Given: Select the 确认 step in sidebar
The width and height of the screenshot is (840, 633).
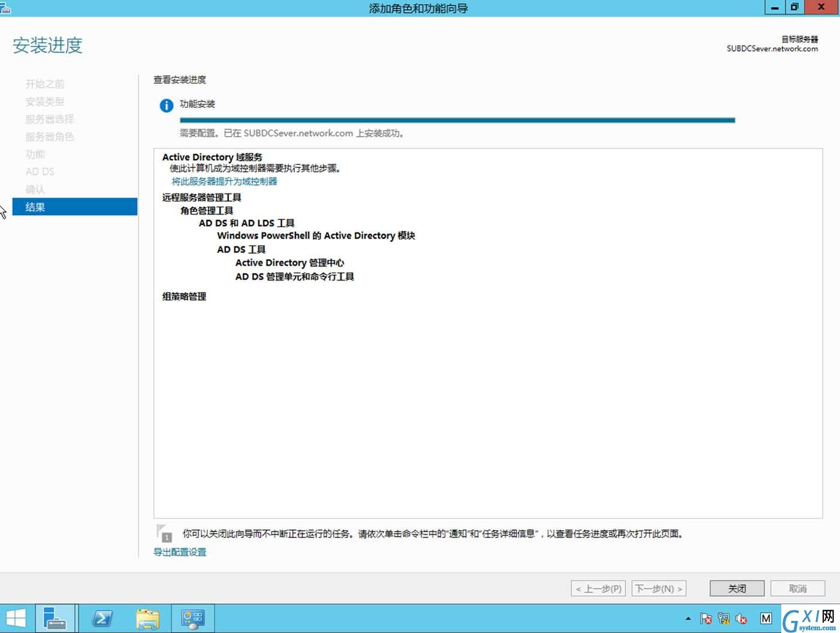Looking at the screenshot, I should [x=35, y=189].
